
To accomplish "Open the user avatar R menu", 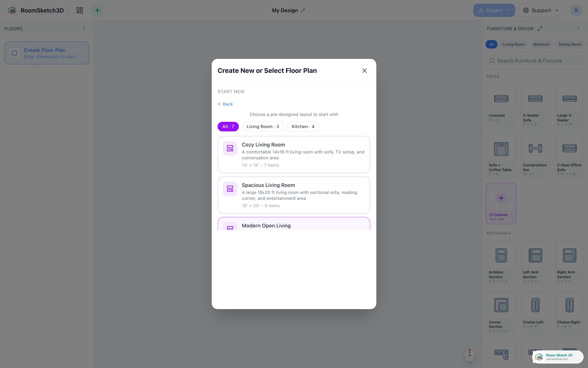I will pos(576,10).
